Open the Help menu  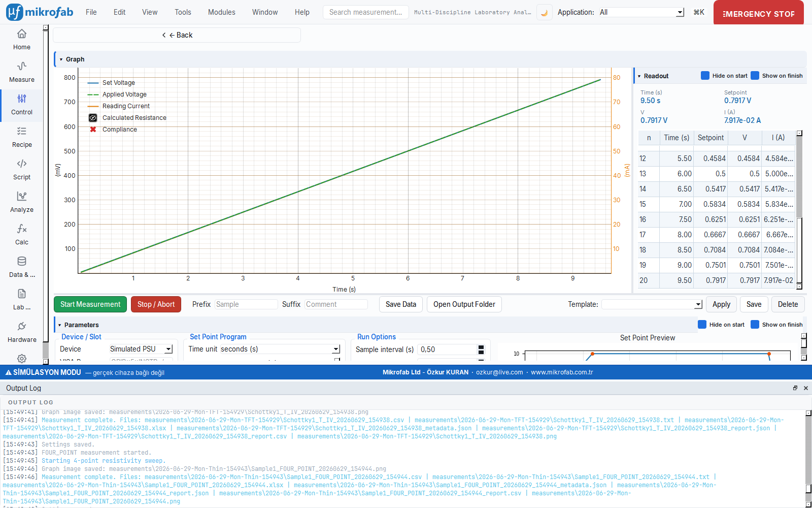click(302, 12)
